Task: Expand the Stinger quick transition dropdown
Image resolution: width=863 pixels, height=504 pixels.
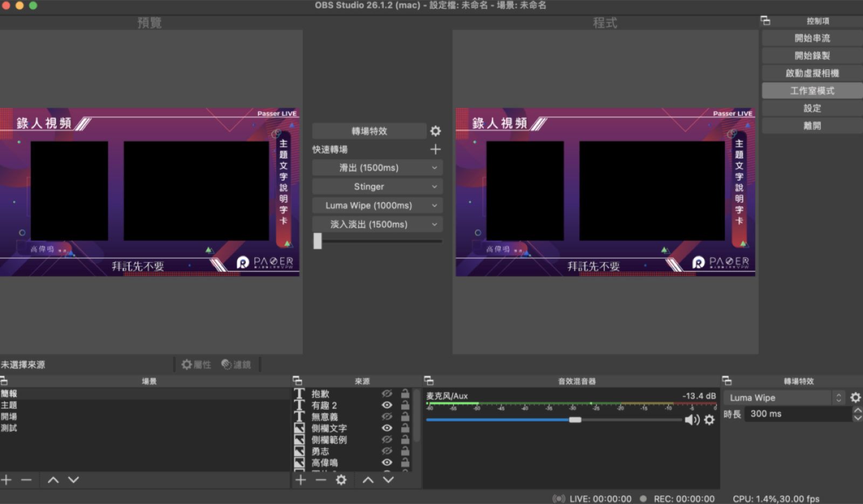Action: (x=377, y=187)
